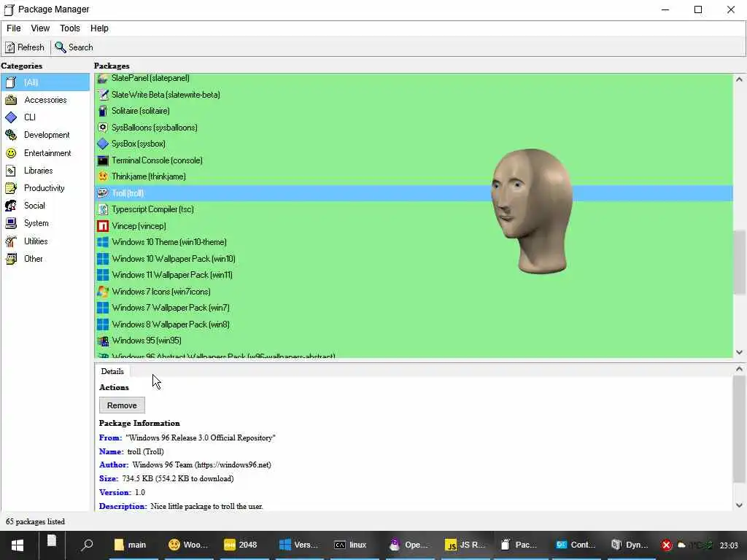Select the Libraries category icon
The width and height of the screenshot is (747, 560).
tap(11, 171)
